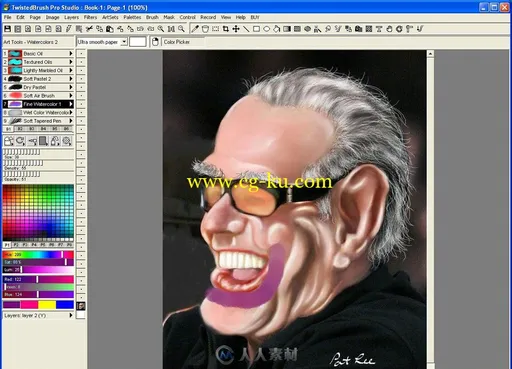512x369 pixels.
Task: Expand the Fine Watercolor 1 arrow
Action: pos(71,104)
